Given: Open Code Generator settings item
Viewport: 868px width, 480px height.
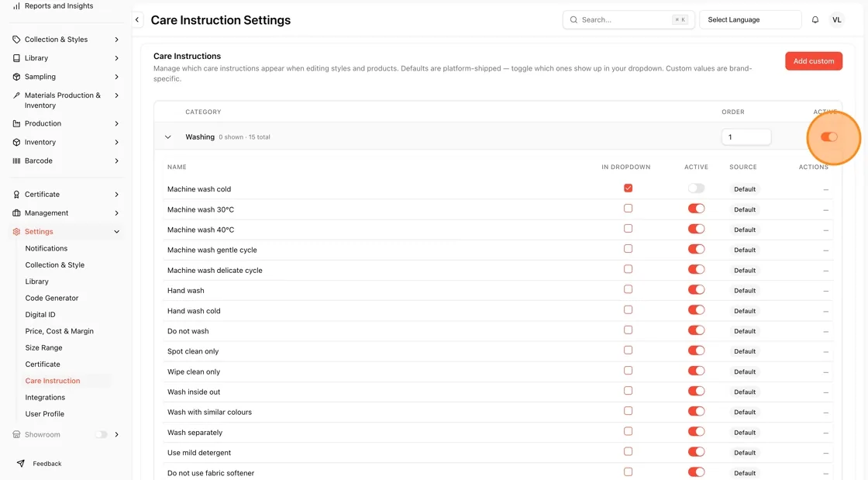Looking at the screenshot, I should [x=52, y=298].
